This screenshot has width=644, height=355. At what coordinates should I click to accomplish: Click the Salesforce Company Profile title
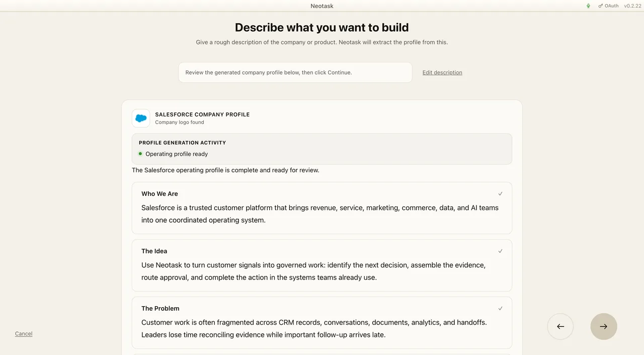pos(202,114)
